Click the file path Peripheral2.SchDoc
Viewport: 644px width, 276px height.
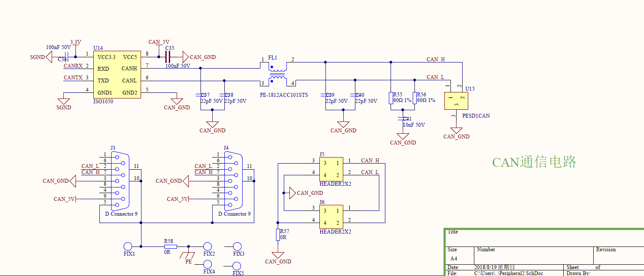[509, 273]
